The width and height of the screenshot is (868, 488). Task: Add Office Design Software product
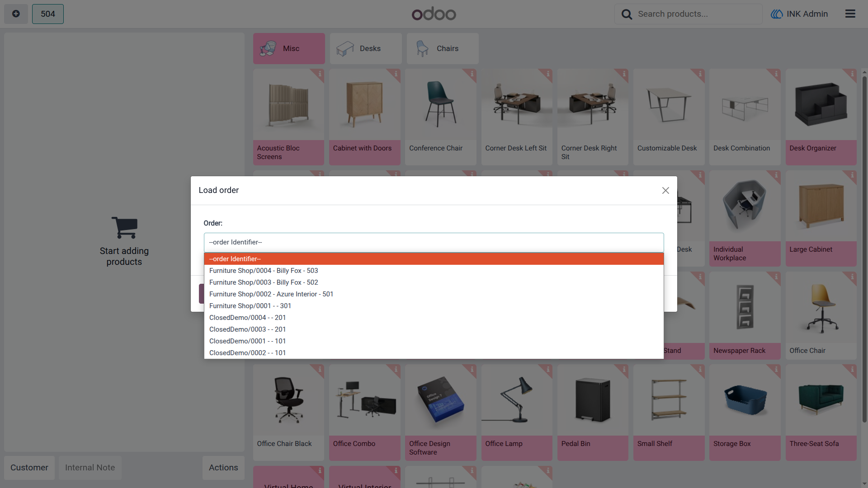[441, 413]
